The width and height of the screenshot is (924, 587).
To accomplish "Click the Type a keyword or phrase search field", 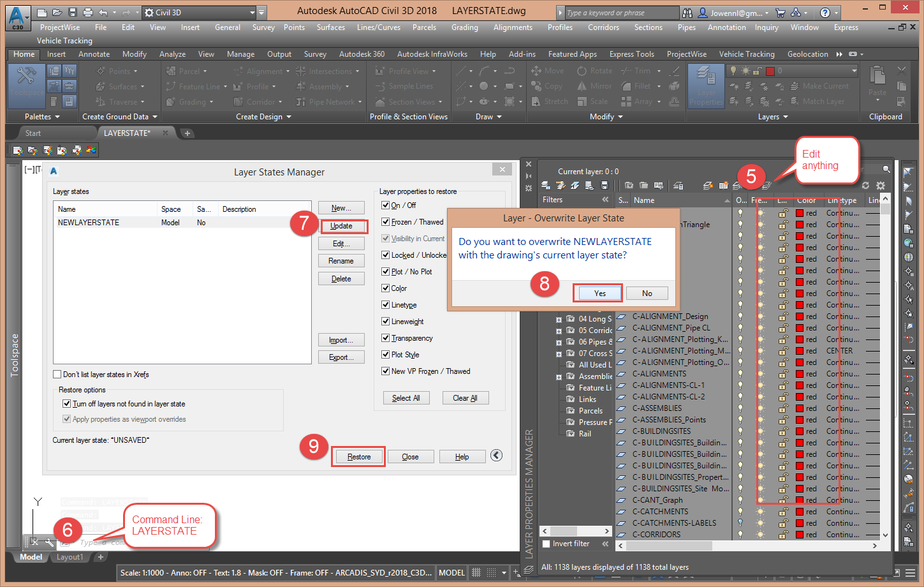I will pos(621,13).
